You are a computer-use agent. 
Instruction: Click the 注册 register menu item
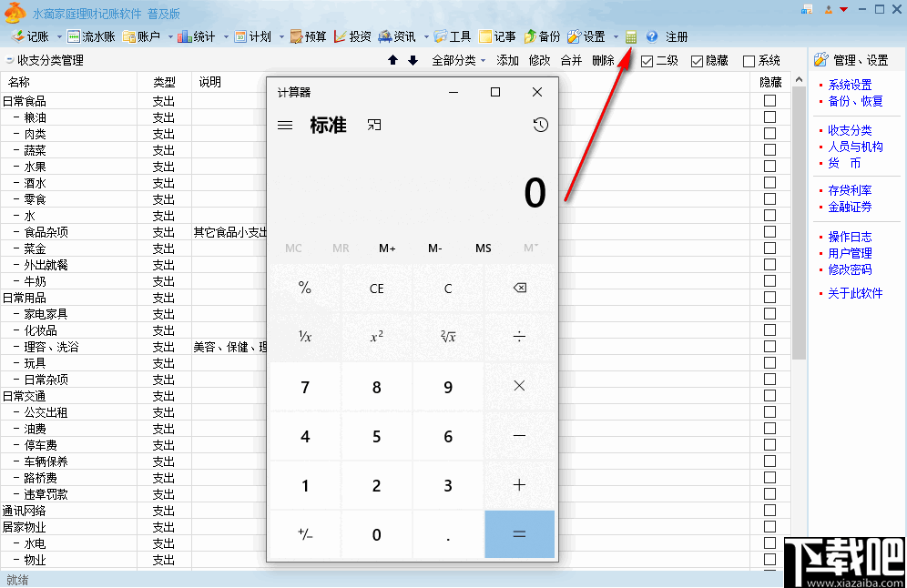pyautogui.click(x=677, y=37)
